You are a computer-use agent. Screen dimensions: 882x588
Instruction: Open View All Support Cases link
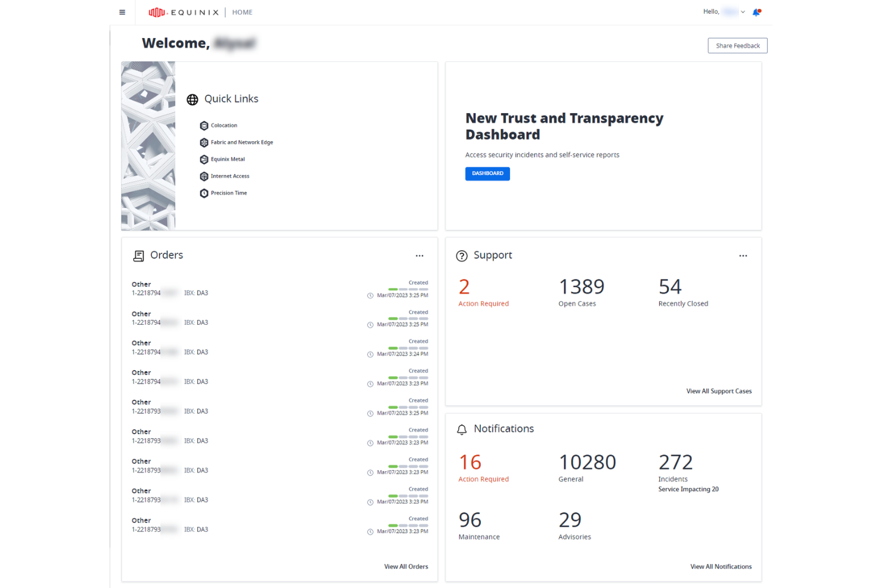[719, 391]
